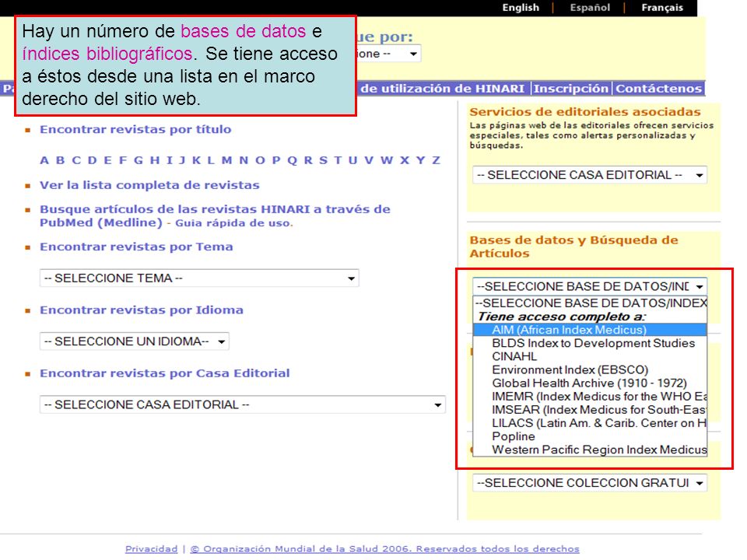This screenshot has height=560, width=747.
Task: Select letter S in journal alphabet
Action: tap(324, 160)
